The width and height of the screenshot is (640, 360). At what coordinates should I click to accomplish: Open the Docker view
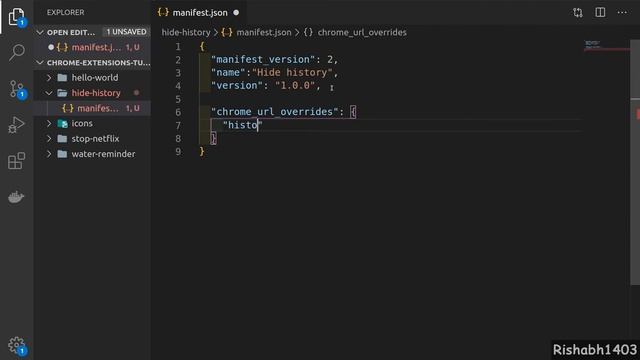click(16, 197)
